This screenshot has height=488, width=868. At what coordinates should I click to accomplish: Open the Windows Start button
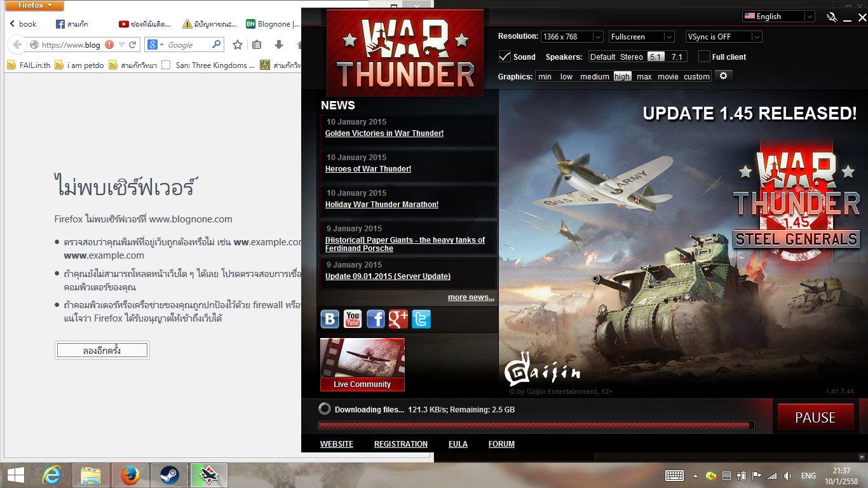pyautogui.click(x=15, y=475)
